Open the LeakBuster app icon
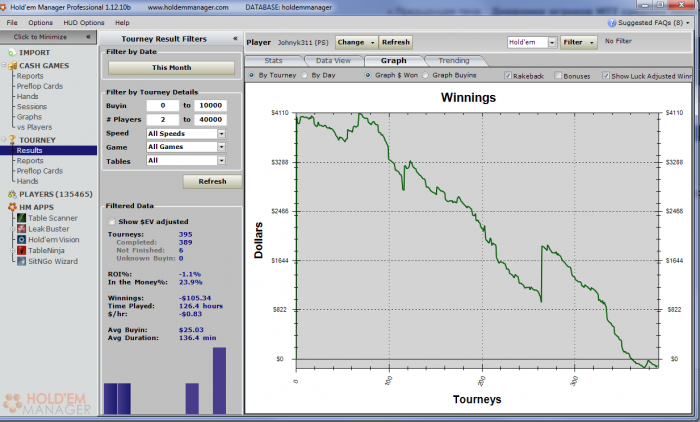700x422 pixels. [21, 229]
